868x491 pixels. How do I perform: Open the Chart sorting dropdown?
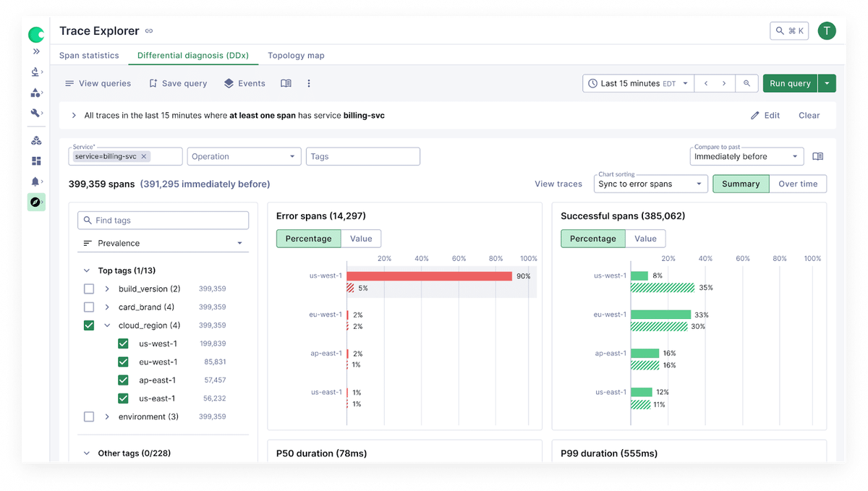pos(651,184)
